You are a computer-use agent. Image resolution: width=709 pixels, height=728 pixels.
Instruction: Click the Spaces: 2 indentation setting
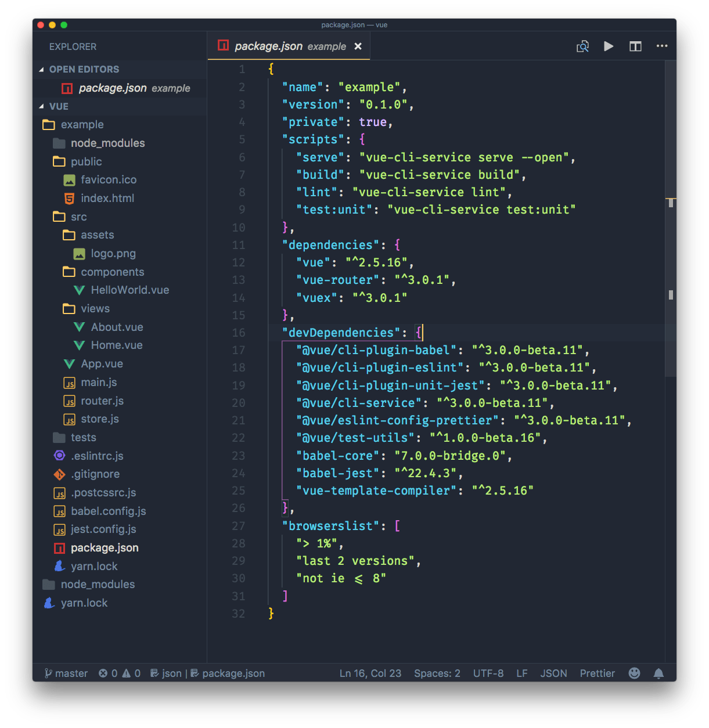click(x=437, y=673)
